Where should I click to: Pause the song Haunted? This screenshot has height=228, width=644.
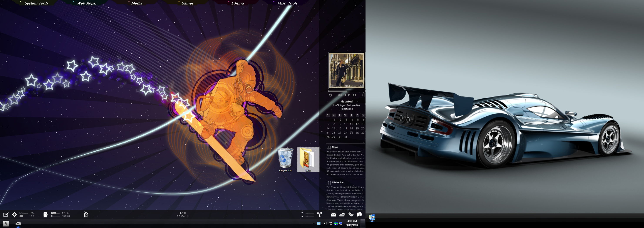(x=345, y=95)
